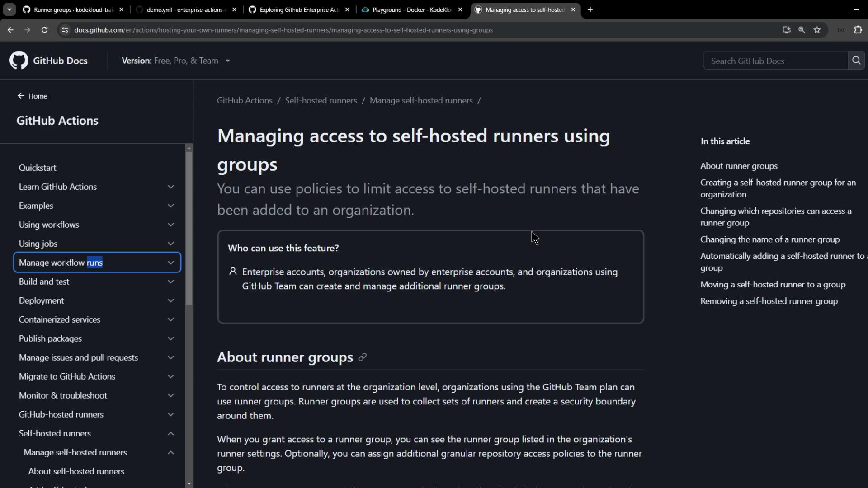The height and width of the screenshot is (488, 868).
Task: Switch to the Playground - Docker tab
Action: 411,9
